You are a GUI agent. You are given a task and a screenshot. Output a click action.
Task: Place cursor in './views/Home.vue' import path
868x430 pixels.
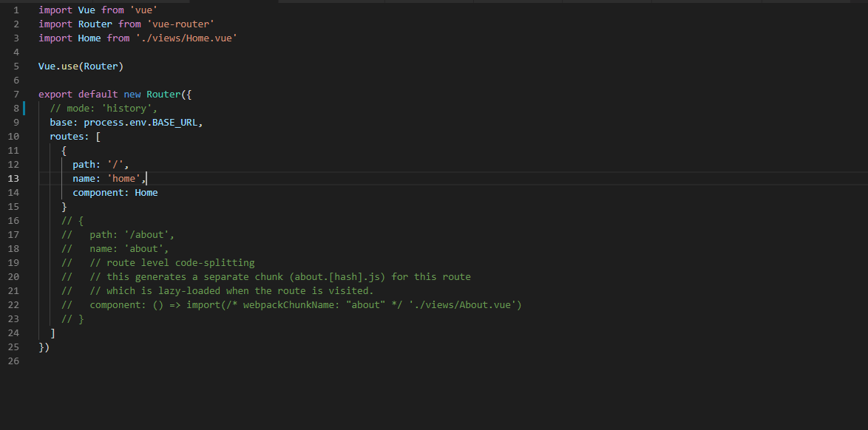tap(186, 38)
